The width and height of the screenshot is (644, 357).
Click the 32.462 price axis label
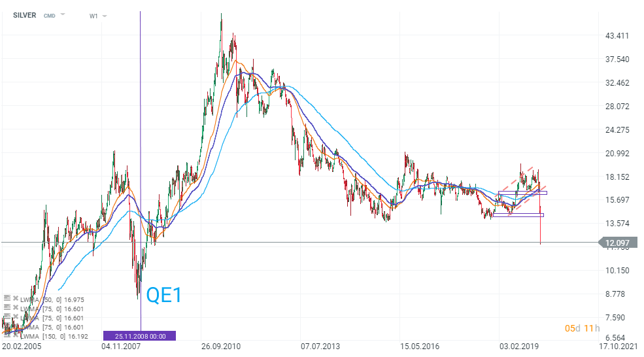(x=617, y=82)
